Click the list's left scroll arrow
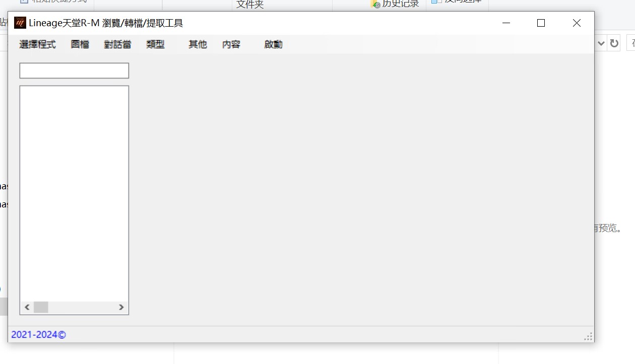 27,307
